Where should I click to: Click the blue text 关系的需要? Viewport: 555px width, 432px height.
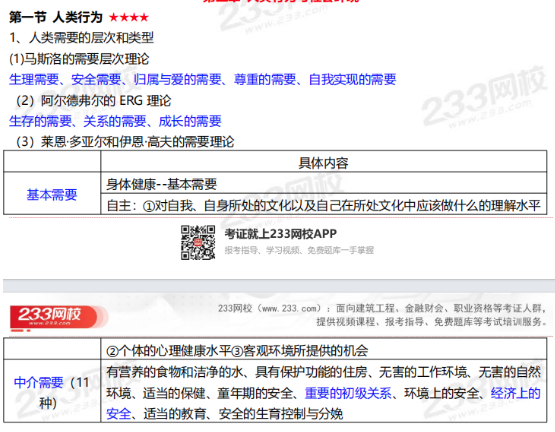point(115,121)
